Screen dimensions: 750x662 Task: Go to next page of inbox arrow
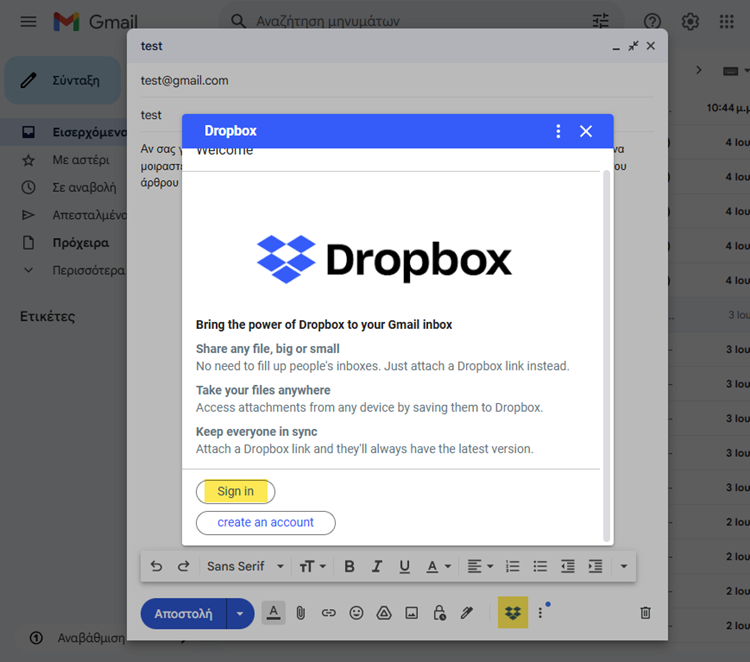699,70
